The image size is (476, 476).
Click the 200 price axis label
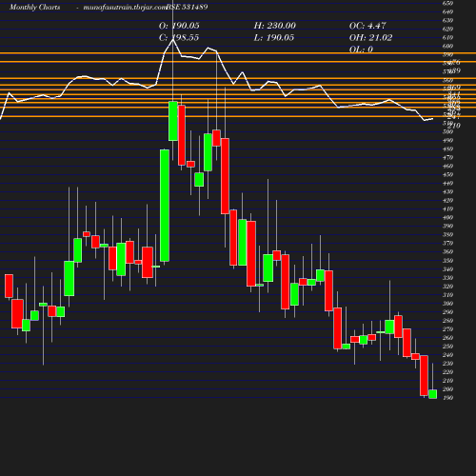[447, 389]
